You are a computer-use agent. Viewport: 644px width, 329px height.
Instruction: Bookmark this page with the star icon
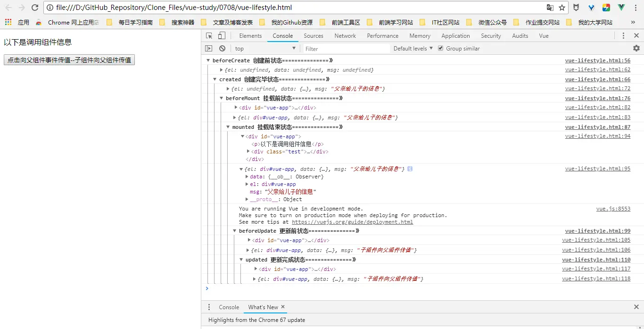(561, 8)
